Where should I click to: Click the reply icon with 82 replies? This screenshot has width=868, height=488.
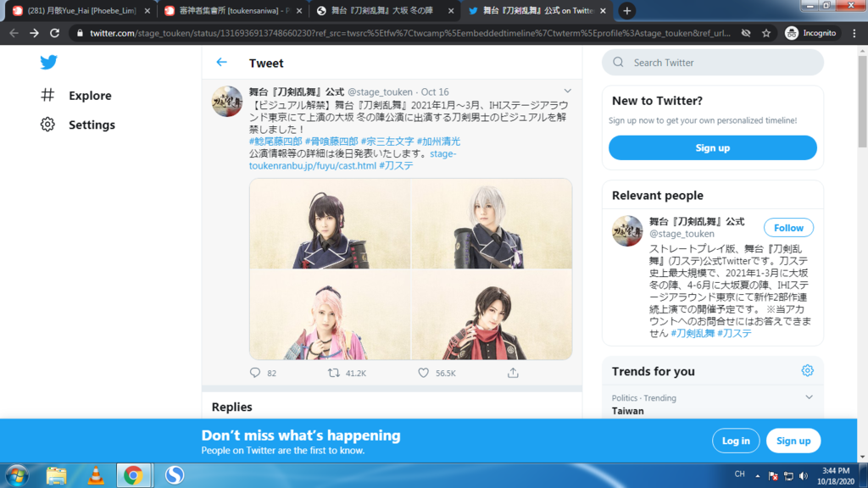tap(254, 373)
